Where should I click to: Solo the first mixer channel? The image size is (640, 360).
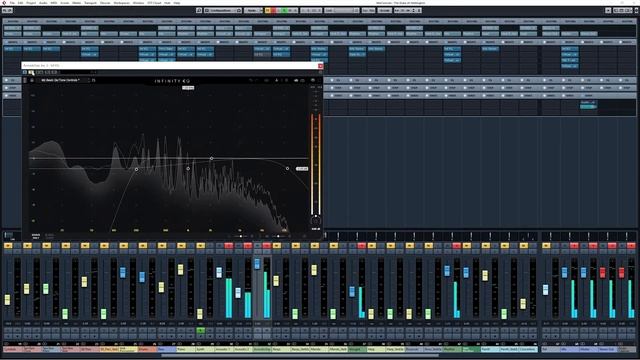18,245
